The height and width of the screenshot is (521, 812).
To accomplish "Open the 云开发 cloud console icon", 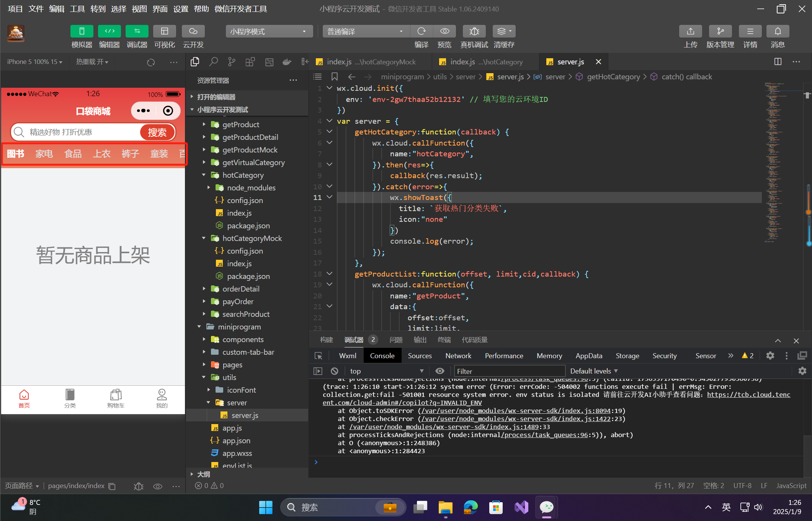I will (193, 31).
